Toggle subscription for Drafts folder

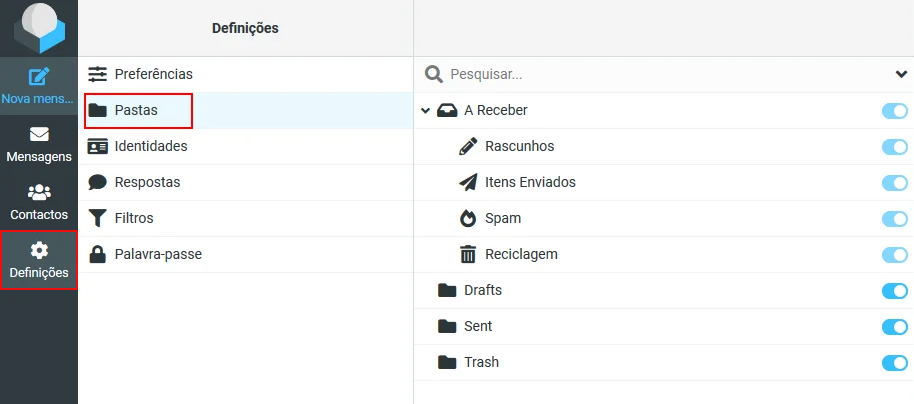coord(894,291)
